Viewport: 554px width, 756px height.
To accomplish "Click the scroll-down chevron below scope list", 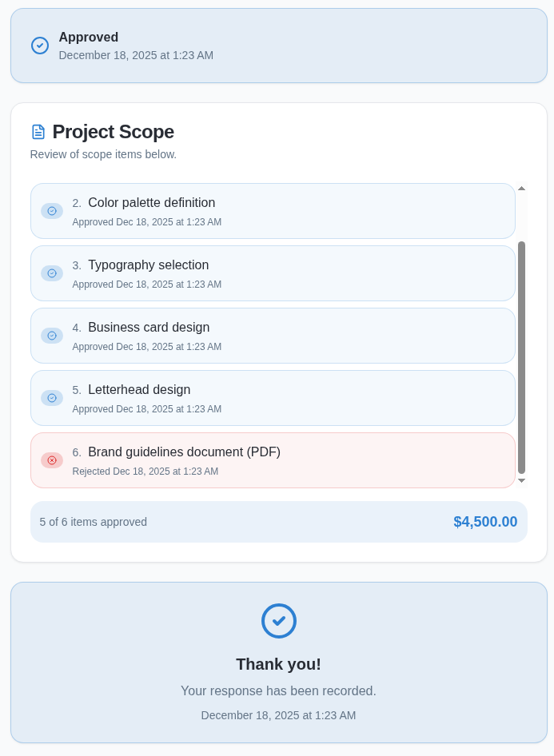I will click(521, 480).
